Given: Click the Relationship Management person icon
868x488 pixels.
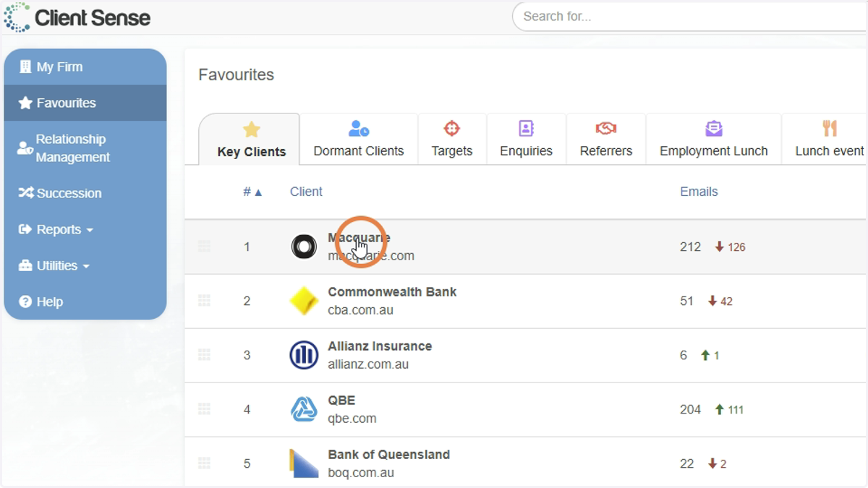Looking at the screenshot, I should tap(25, 148).
